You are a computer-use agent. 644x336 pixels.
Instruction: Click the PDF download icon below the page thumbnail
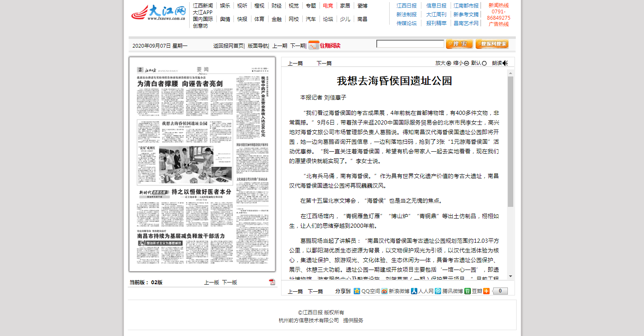pos(272,282)
